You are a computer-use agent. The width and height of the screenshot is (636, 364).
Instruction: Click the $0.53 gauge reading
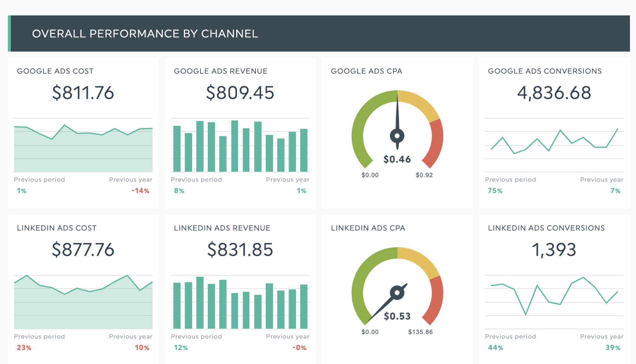(397, 316)
